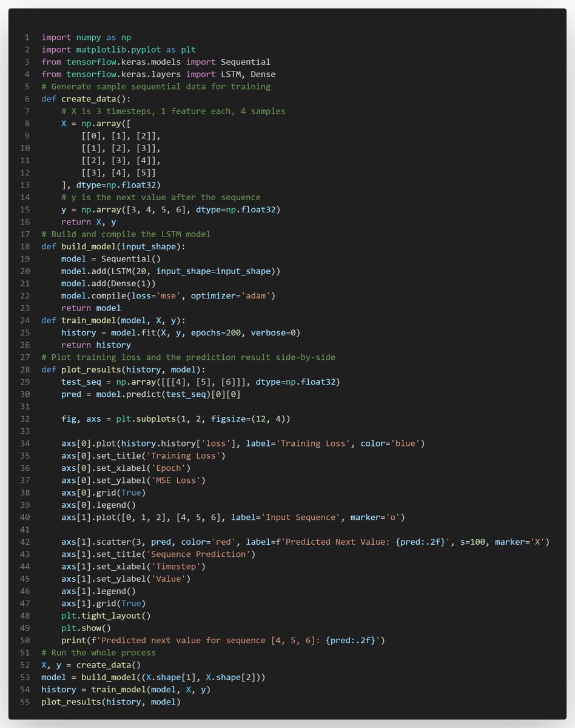Image resolution: width=575 pixels, height=728 pixels.
Task: Click the final "plot_results(history, model)" call
Action: pyautogui.click(x=110, y=701)
